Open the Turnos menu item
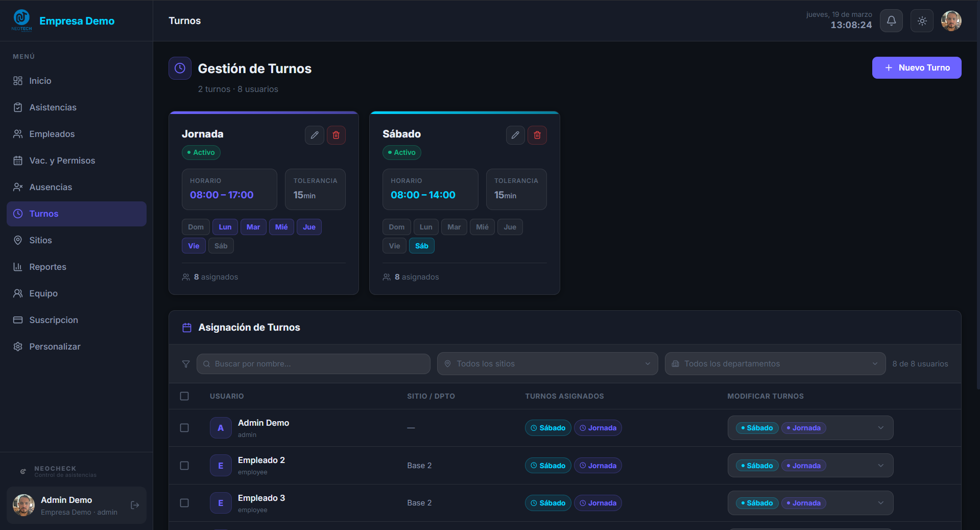 [44, 214]
